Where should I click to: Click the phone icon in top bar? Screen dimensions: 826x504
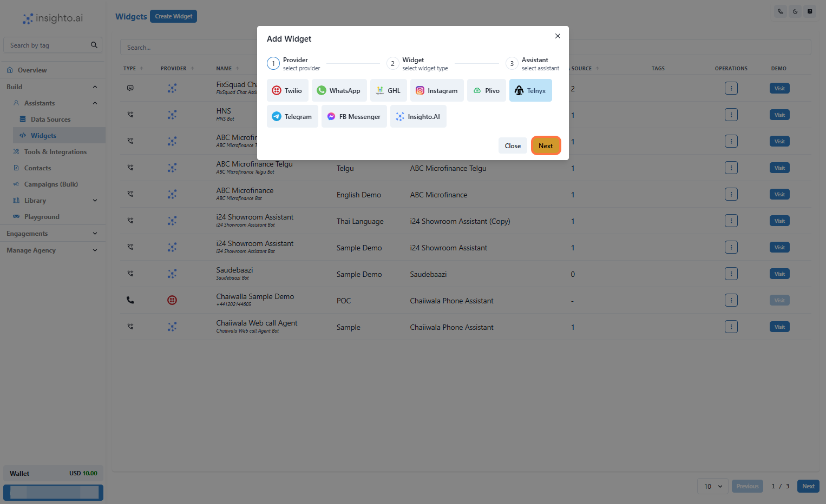pos(781,11)
